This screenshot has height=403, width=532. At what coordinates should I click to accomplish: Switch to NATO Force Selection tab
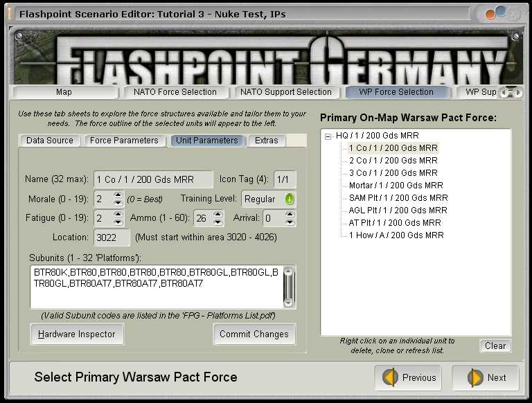pos(175,92)
